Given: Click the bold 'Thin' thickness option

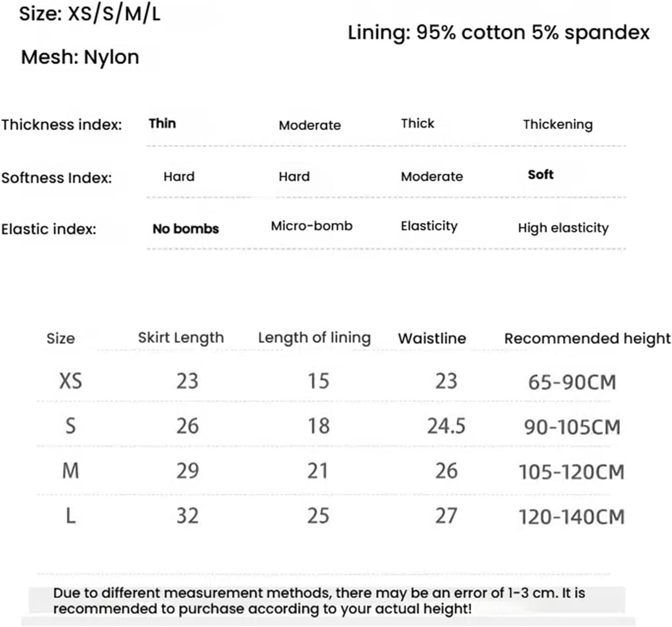Looking at the screenshot, I should 162,123.
